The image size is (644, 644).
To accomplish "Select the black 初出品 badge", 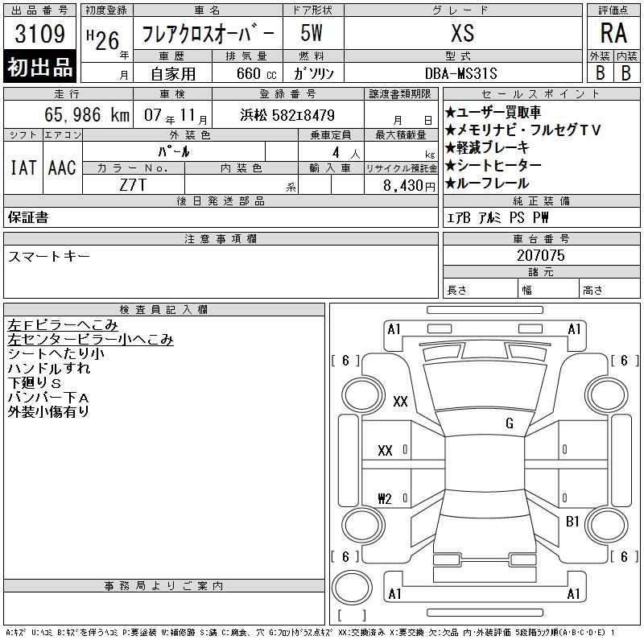I will [39, 67].
